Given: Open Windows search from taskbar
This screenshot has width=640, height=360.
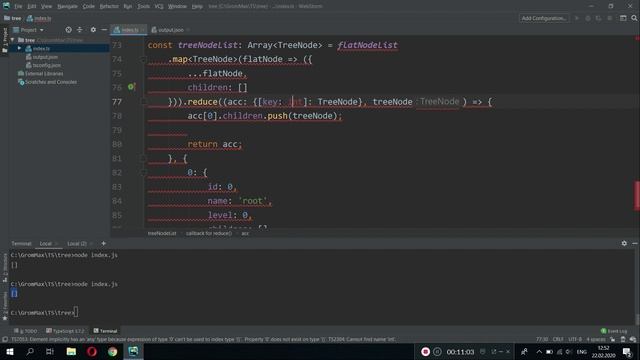Looking at the screenshot, I should pos(30,351).
